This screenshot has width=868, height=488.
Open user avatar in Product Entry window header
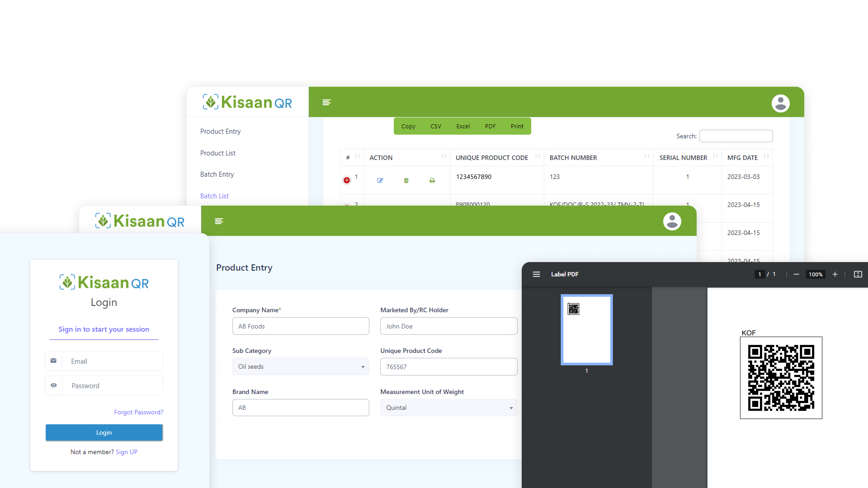672,221
